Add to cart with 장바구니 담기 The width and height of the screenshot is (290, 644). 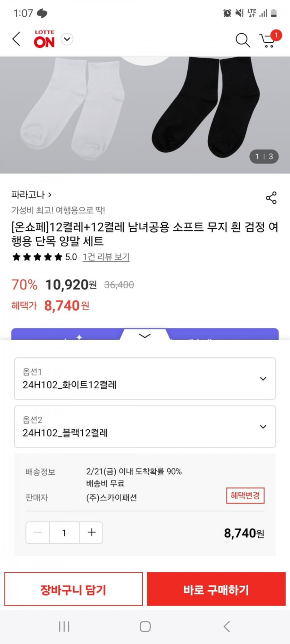[x=73, y=589]
